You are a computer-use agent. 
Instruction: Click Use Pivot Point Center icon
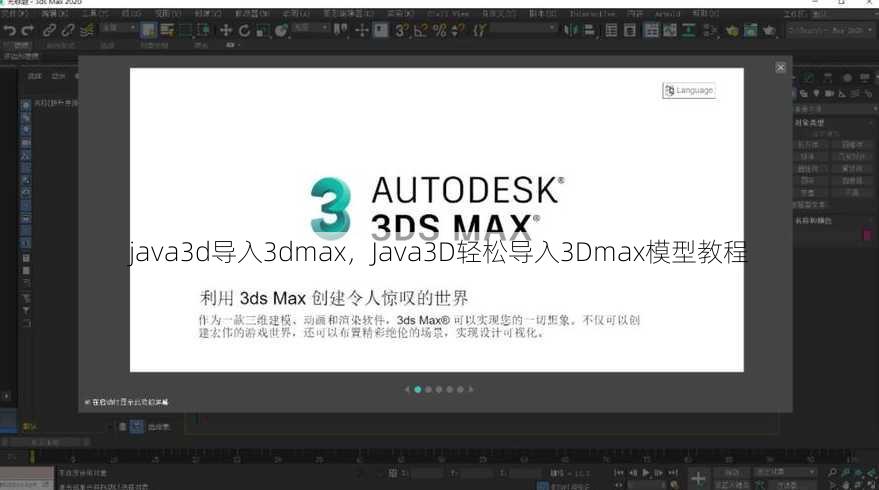click(340, 30)
